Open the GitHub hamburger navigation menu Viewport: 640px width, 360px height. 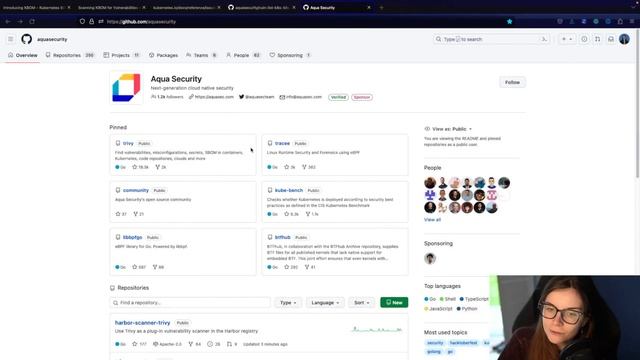tap(11, 39)
